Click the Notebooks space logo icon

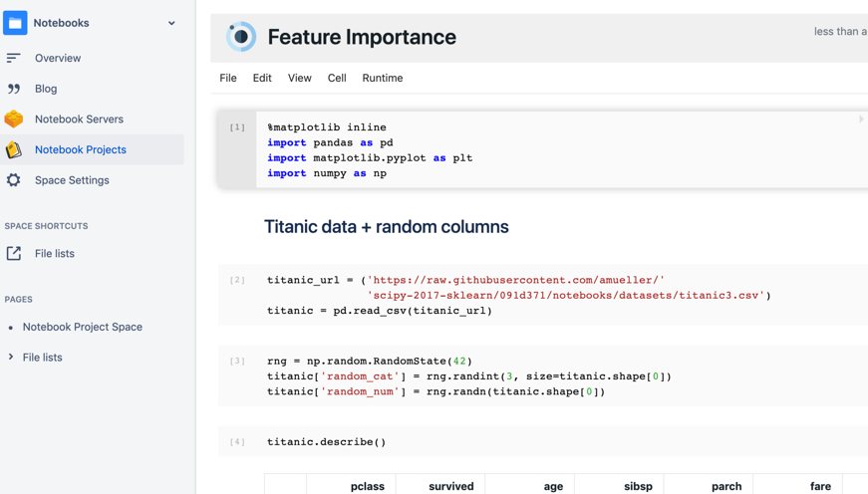pos(15,23)
